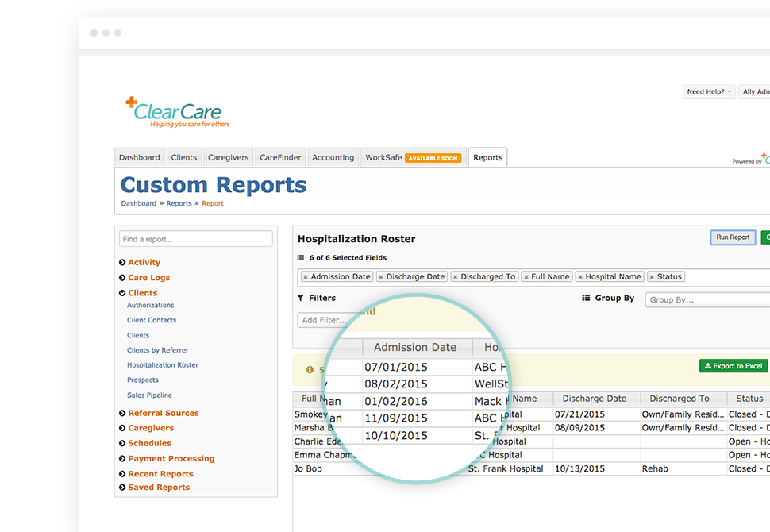The height and width of the screenshot is (532, 770).
Task: Focus the Find a report search box
Action: (196, 239)
